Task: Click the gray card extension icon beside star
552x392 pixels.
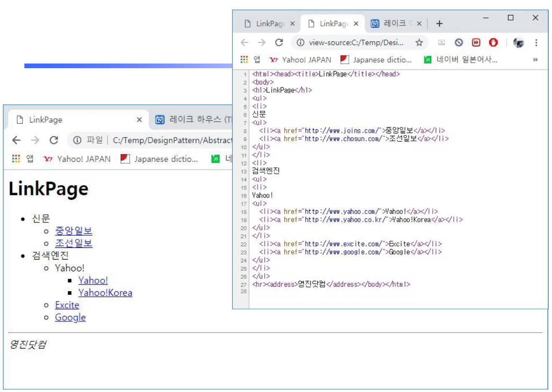Action: tap(442, 43)
